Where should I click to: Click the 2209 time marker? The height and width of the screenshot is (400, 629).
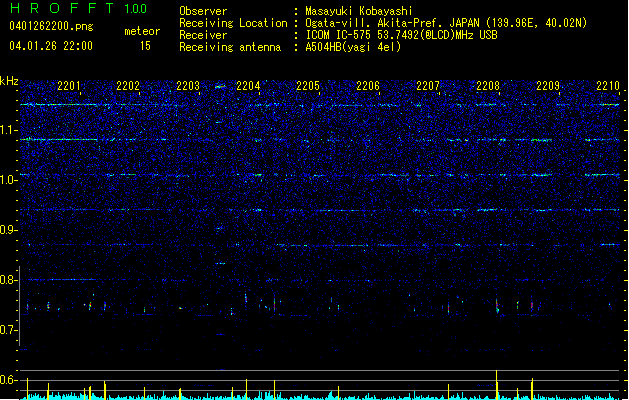548,85
